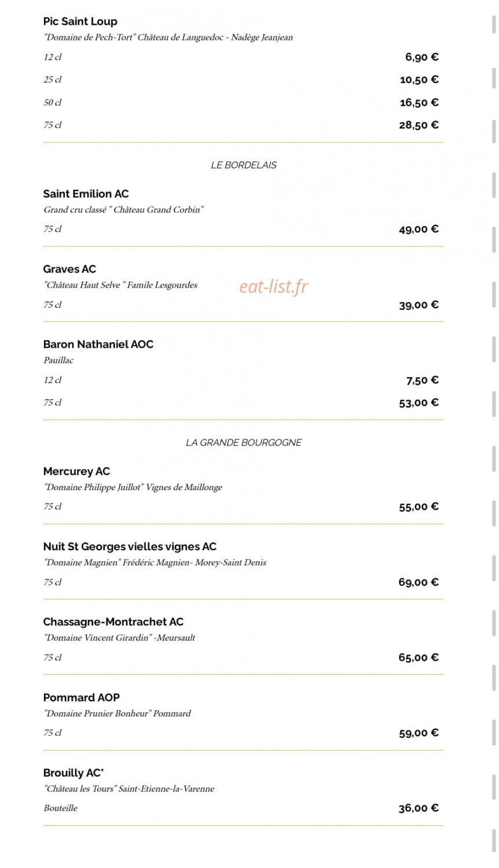The width and height of the screenshot is (499, 868).
Task: Click the 69,00 € Nuit St Georges price
Action: pyautogui.click(x=419, y=582)
